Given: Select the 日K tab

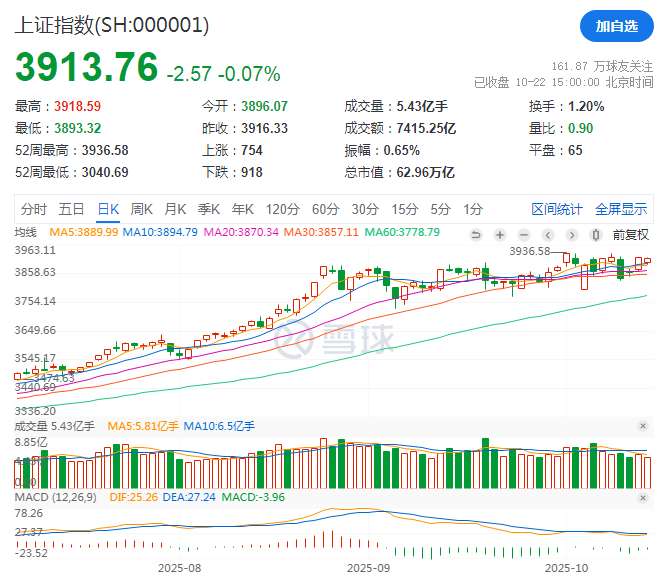Looking at the screenshot, I should point(108,209).
